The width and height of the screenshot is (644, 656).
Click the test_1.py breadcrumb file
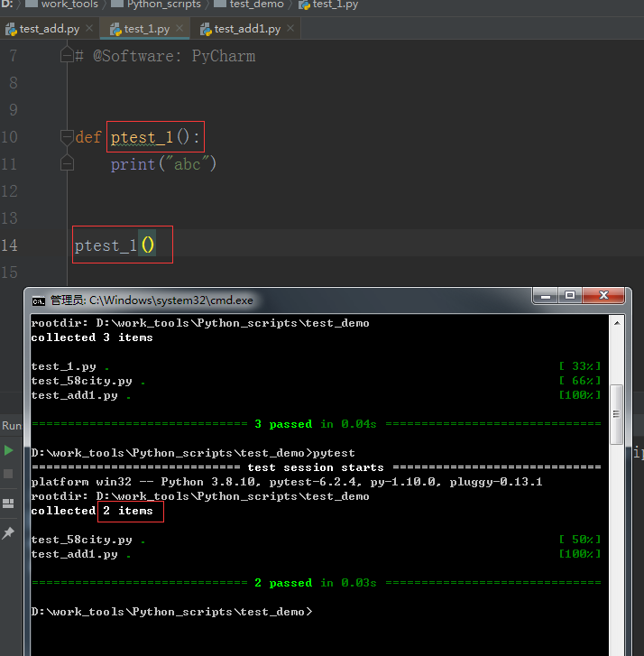point(327,5)
